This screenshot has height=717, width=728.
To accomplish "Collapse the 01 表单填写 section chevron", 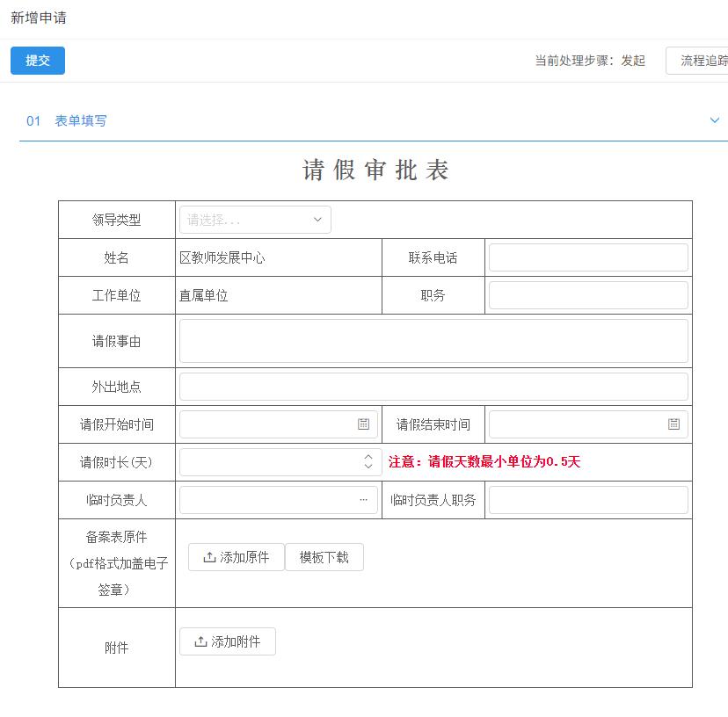I will click(x=715, y=120).
